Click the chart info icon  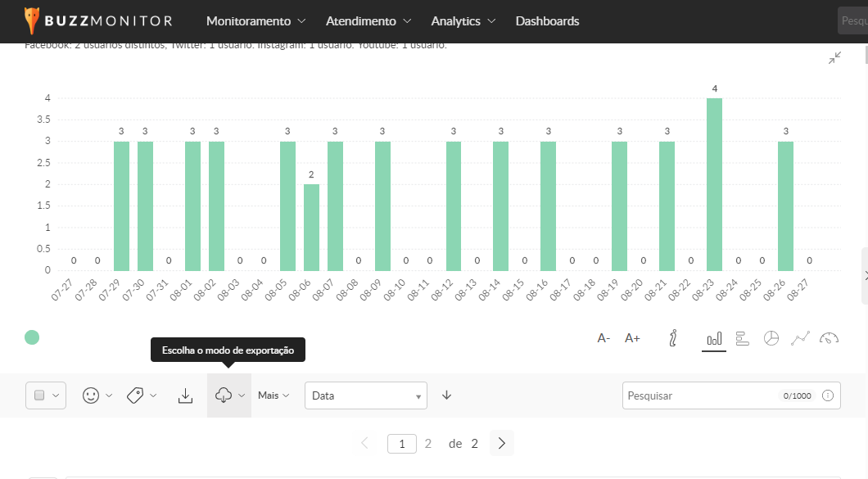pyautogui.click(x=673, y=338)
